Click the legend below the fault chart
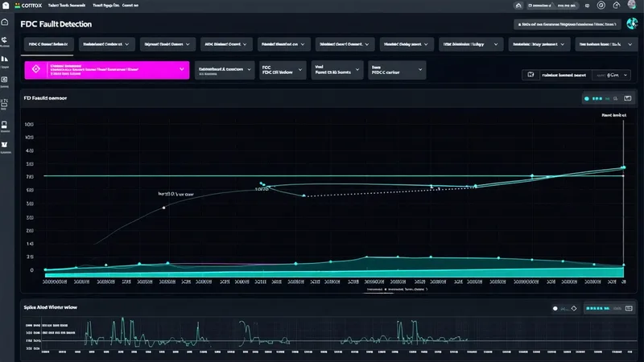The width and height of the screenshot is (644, 362). [x=397, y=290]
